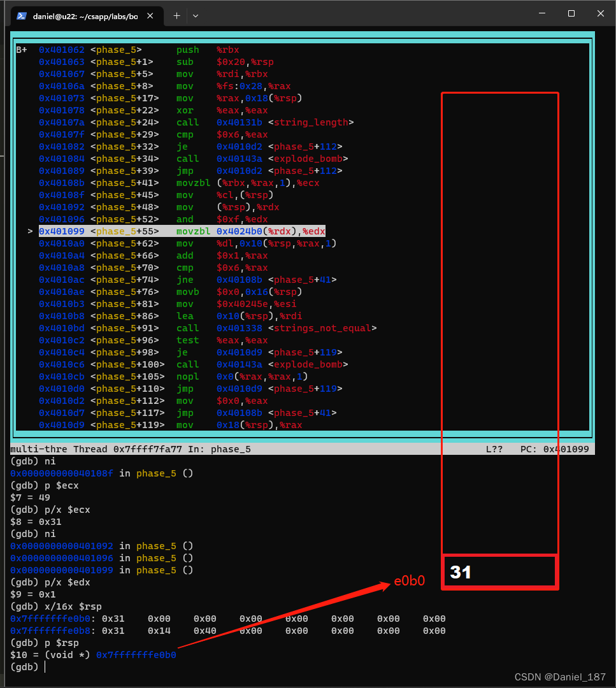Minimize the terminal window
This screenshot has width=616, height=688.
point(541,14)
